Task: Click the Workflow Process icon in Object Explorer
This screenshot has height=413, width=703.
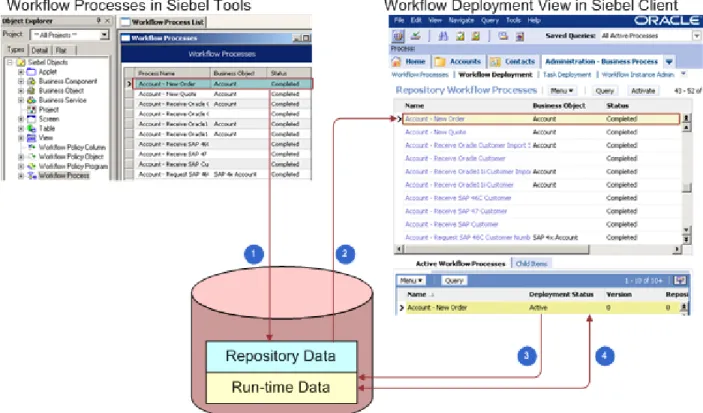Action: (x=32, y=175)
